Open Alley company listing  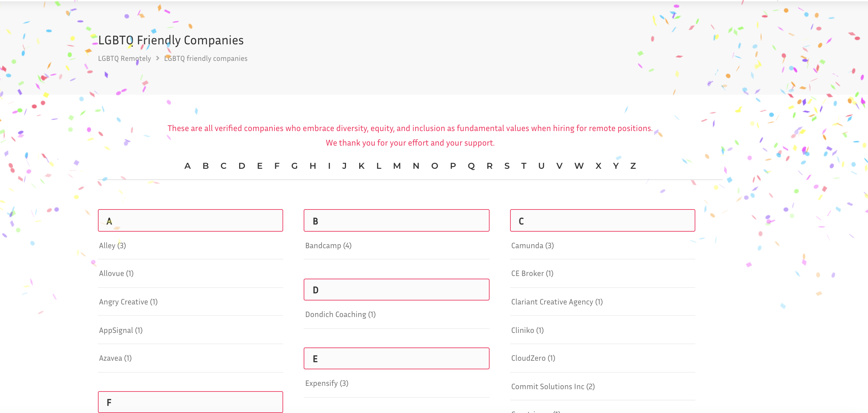coord(112,246)
